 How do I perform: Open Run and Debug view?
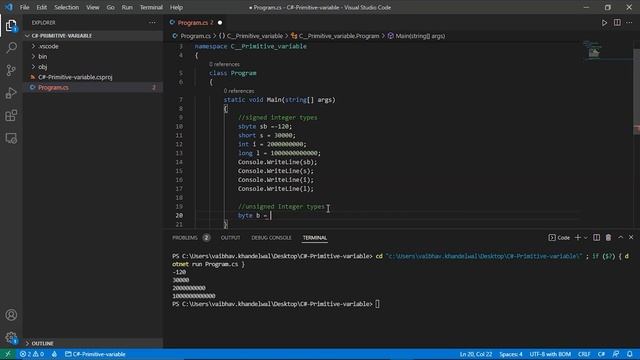pos(11,93)
